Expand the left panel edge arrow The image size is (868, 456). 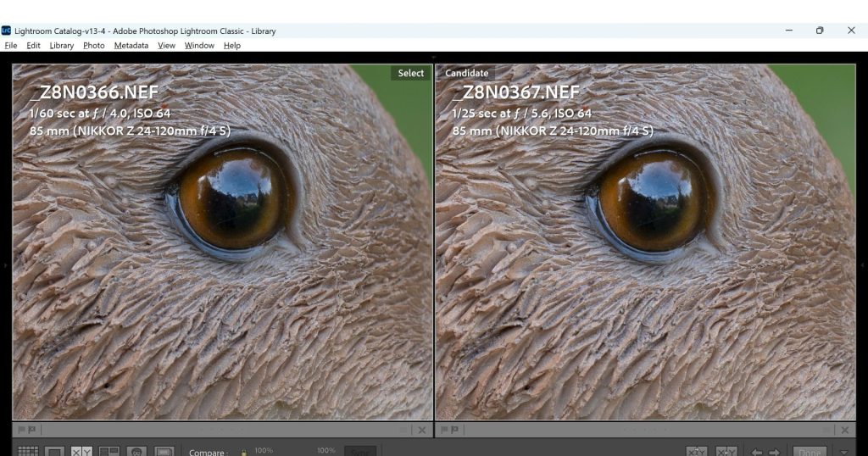coord(5,265)
